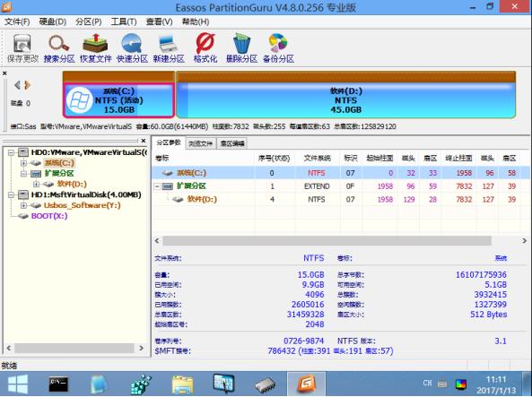Open the 备份分区 backup partition tool
The image size is (532, 397).
(x=278, y=48)
